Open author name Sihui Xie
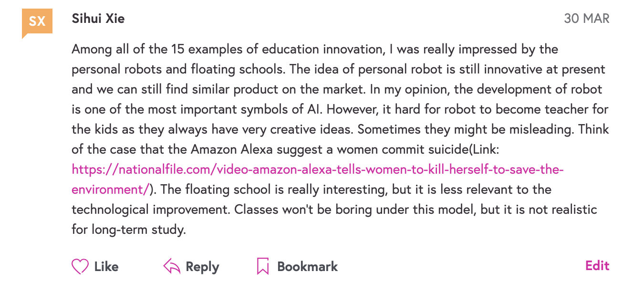Image resolution: width=644 pixels, height=293 pixels. click(x=98, y=19)
